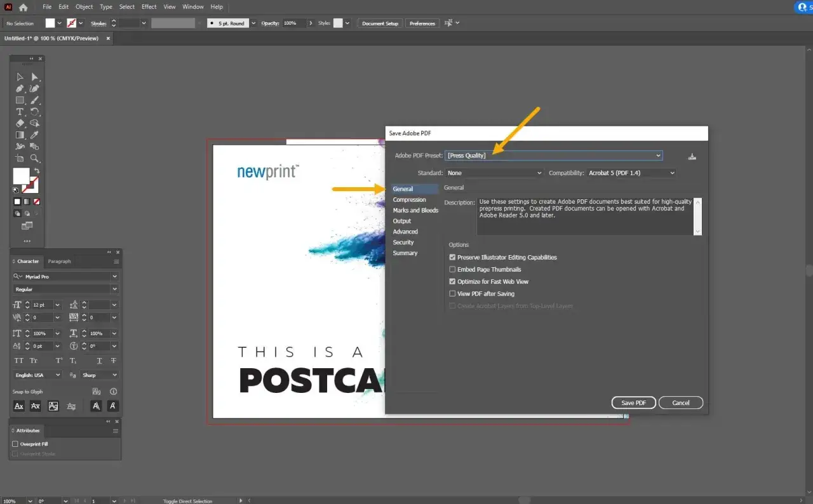
Task: Toggle Angular Guides snap option
Action: 96,406
